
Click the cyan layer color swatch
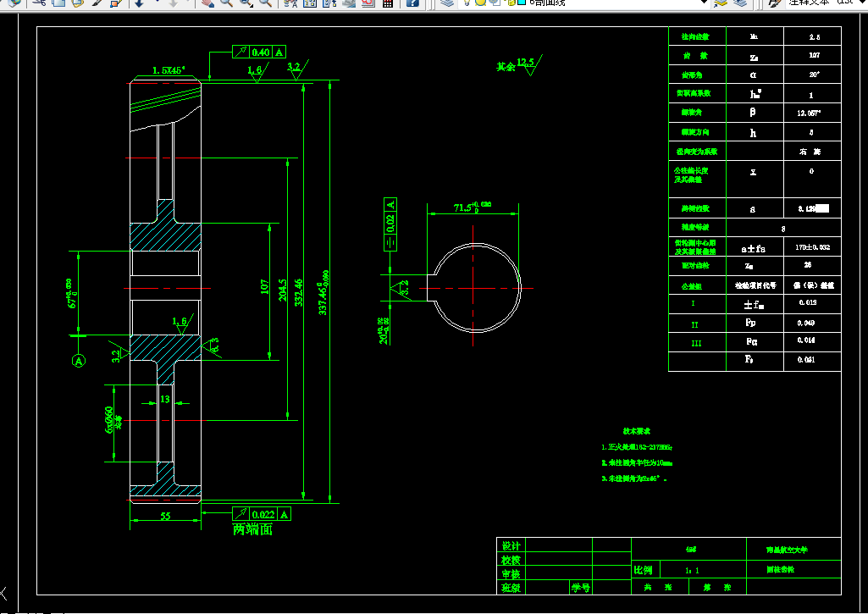[521, 3]
